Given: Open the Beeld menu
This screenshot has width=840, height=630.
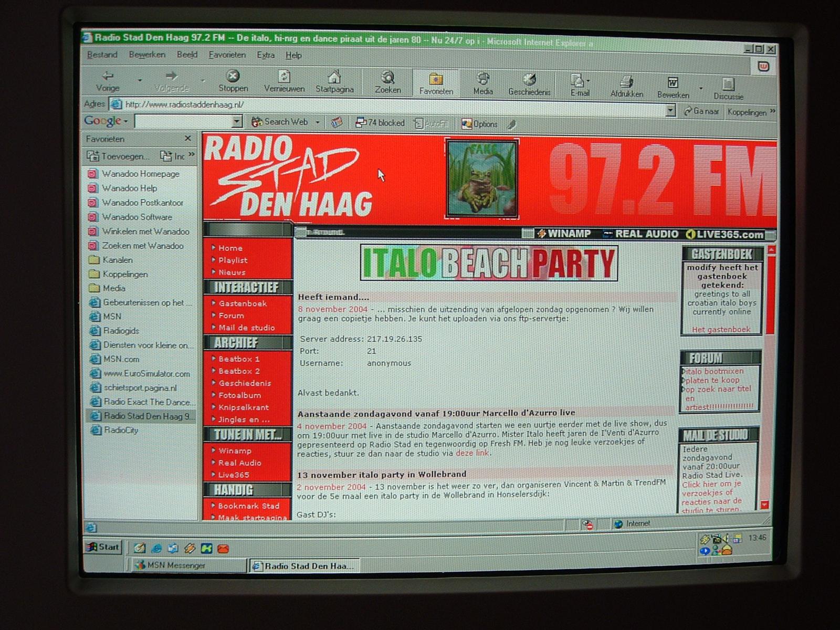Looking at the screenshot, I should tap(187, 55).
